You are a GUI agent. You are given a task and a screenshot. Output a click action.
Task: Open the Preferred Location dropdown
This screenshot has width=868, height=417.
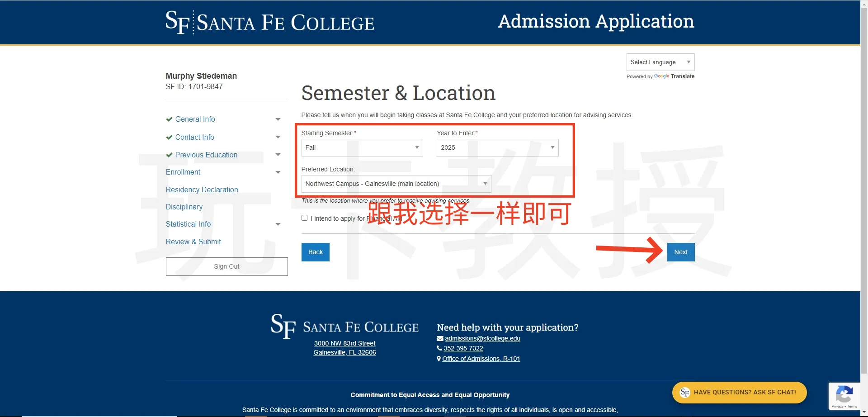point(396,184)
